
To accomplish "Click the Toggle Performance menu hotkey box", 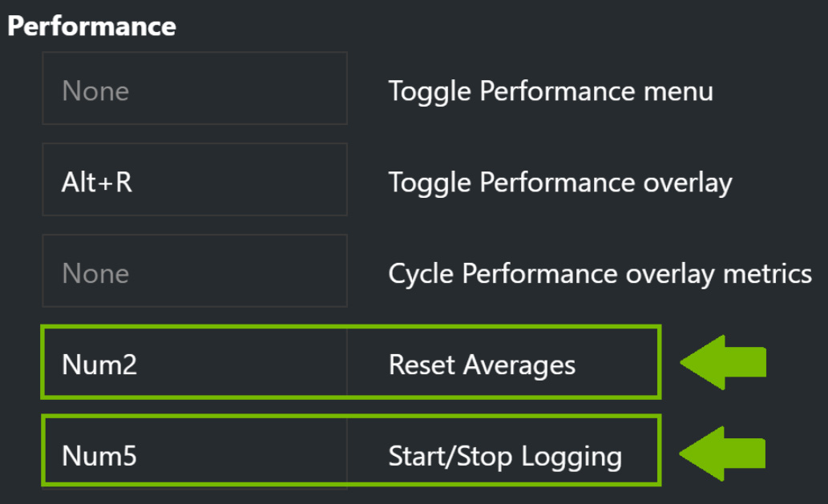I will (194, 90).
